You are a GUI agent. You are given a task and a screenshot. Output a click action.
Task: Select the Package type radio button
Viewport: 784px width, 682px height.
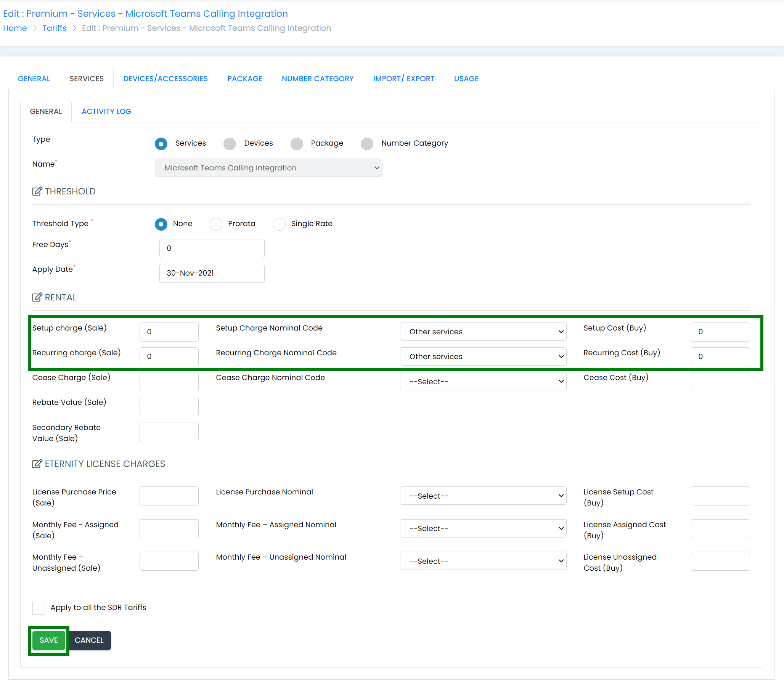coord(297,144)
